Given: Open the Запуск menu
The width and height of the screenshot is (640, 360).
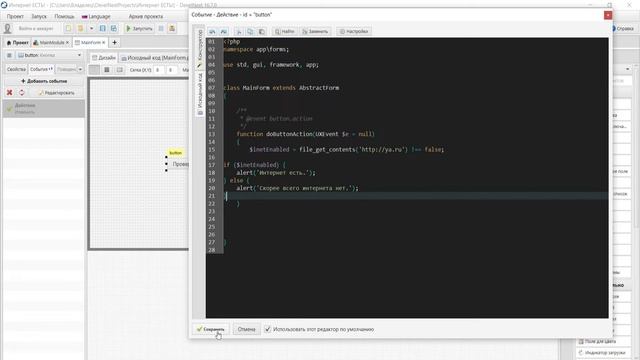Looking at the screenshot, I should (39, 16).
